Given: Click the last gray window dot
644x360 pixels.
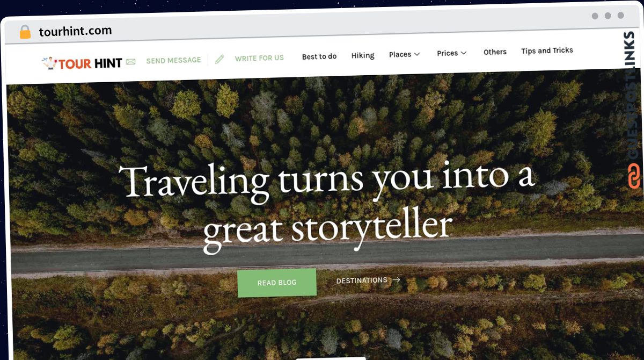Looking at the screenshot, I should 621,16.
